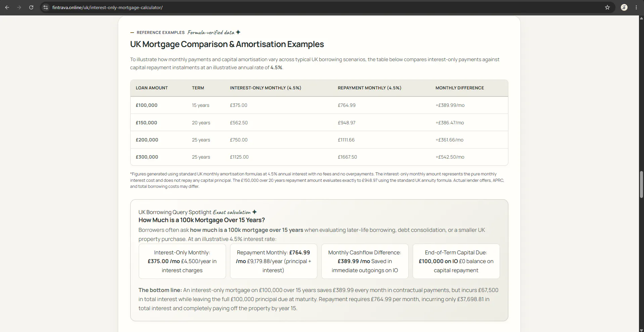This screenshot has width=644, height=332.
Task: Click the 'MONTHLY DIFFERENCE' column header
Action: coord(460,88)
